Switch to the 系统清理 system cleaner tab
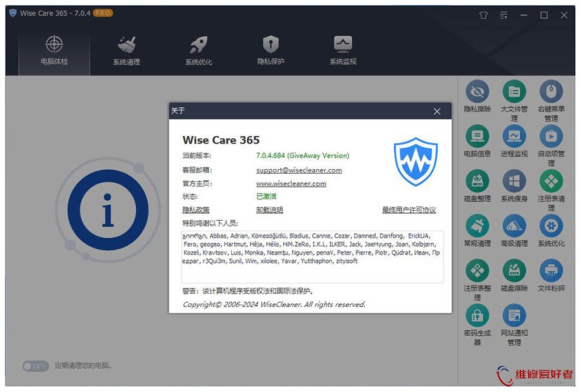The height and width of the screenshot is (392, 581). coord(127,51)
